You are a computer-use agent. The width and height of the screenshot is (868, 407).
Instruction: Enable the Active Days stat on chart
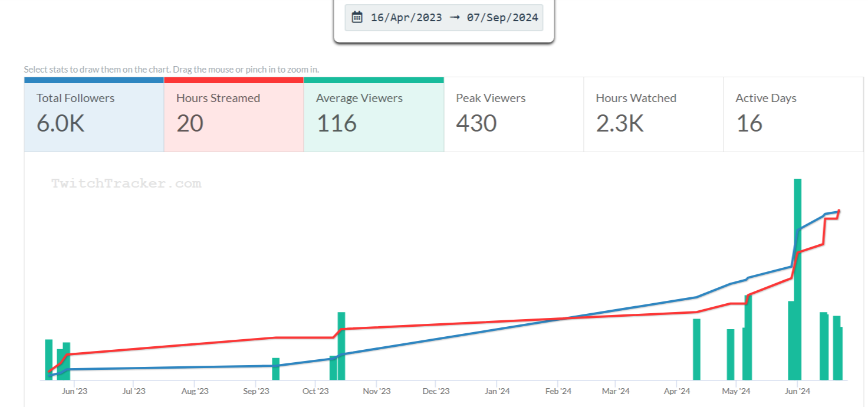pos(793,114)
